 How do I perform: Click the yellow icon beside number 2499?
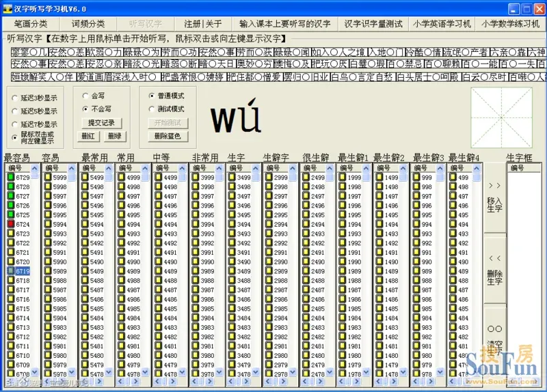(x=305, y=178)
